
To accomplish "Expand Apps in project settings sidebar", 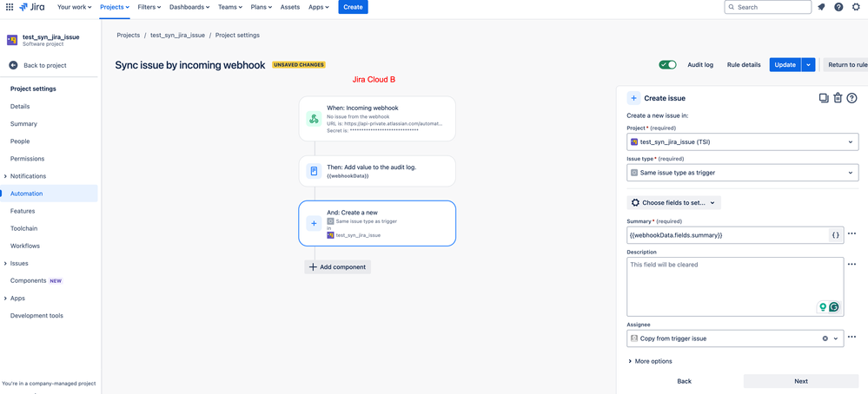I will pos(5,299).
